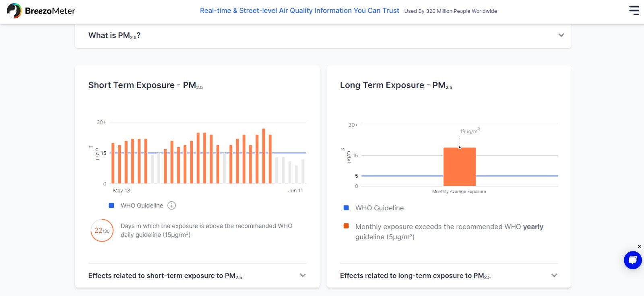Open the hamburger menu icon

click(634, 10)
